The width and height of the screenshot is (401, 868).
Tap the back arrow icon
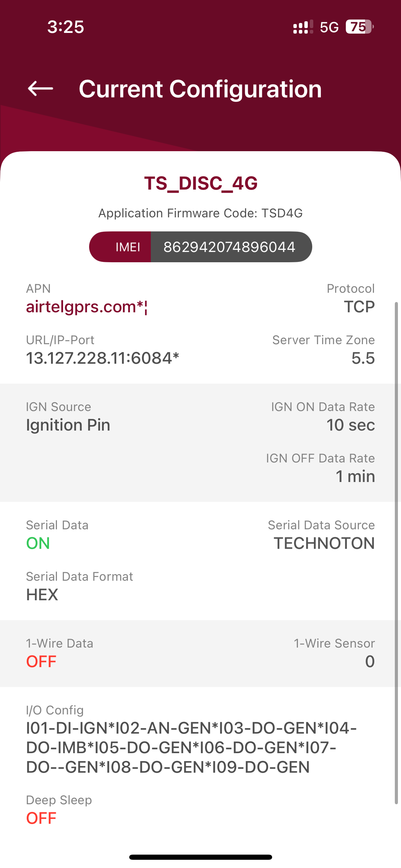[x=40, y=89]
